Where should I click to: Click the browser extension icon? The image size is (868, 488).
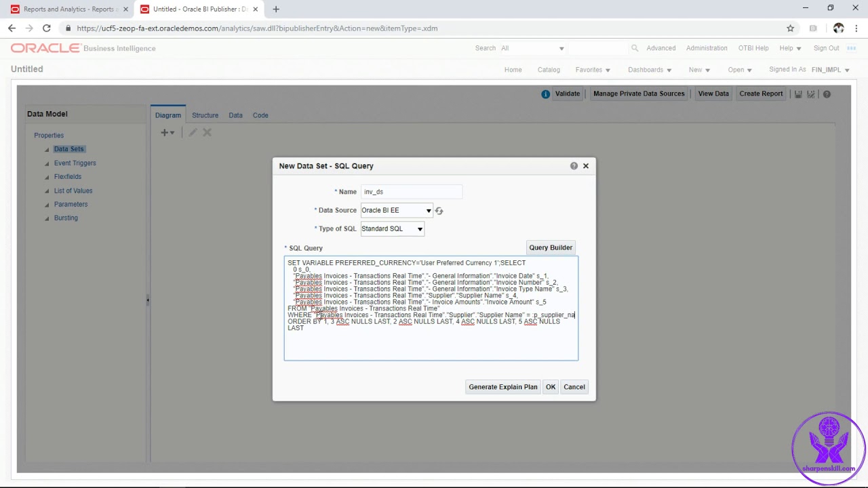(x=813, y=28)
